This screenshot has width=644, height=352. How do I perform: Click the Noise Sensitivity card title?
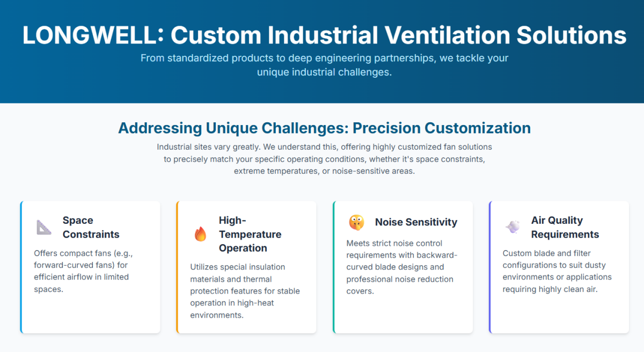[x=416, y=222]
